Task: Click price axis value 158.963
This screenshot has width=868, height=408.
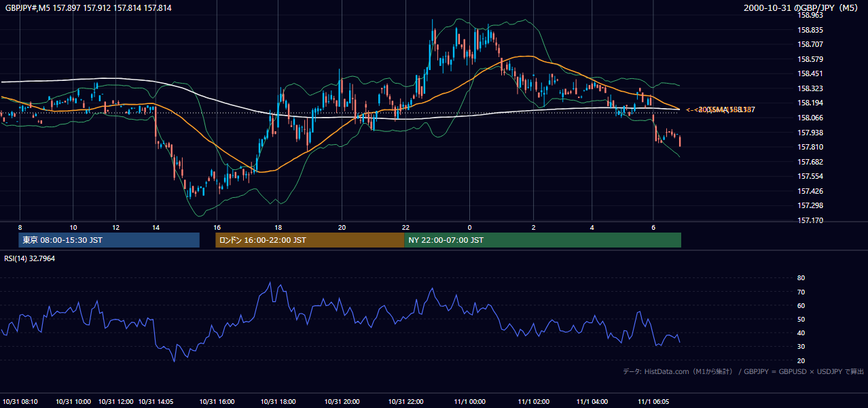Action: coord(810,16)
